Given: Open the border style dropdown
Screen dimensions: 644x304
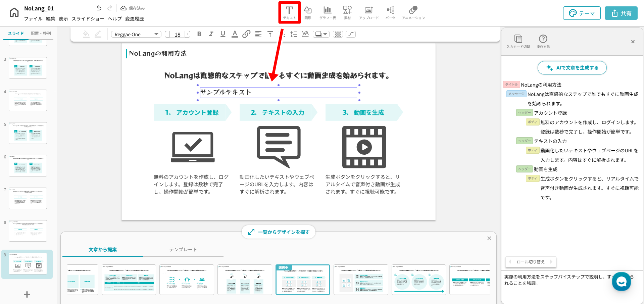Looking at the screenshot, I should (x=321, y=34).
